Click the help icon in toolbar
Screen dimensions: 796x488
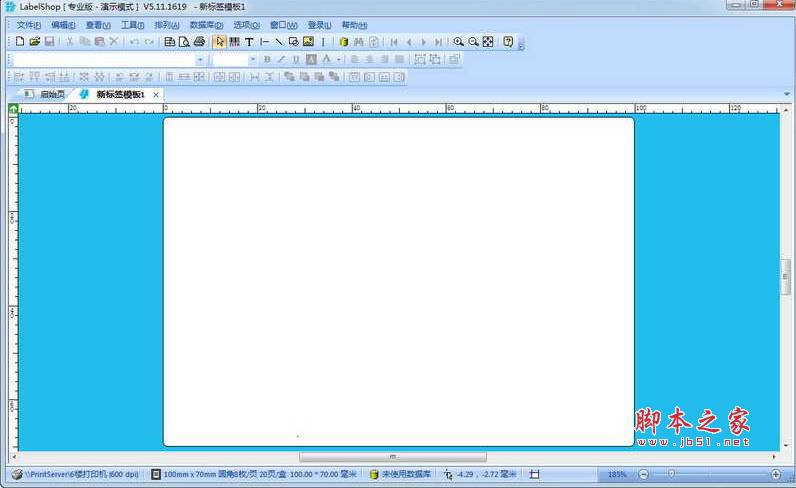(508, 42)
